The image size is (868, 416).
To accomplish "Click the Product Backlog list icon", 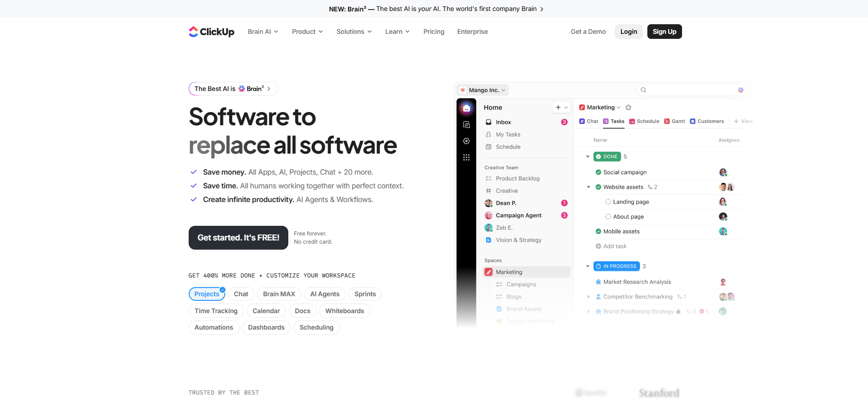I will [488, 178].
